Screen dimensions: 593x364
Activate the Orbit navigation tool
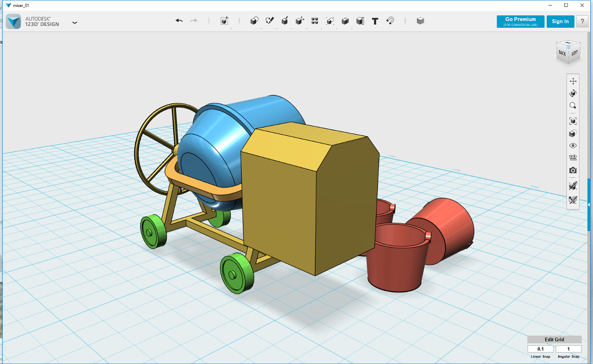coord(573,93)
